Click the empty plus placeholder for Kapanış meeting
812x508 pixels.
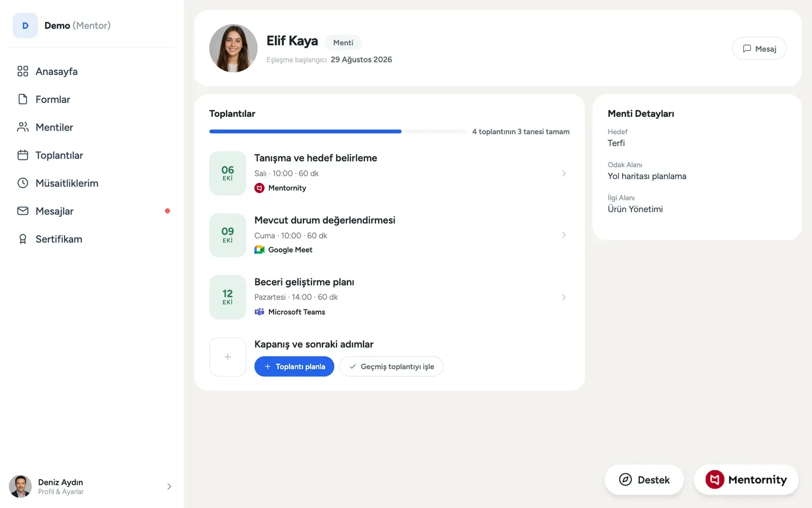point(228,357)
